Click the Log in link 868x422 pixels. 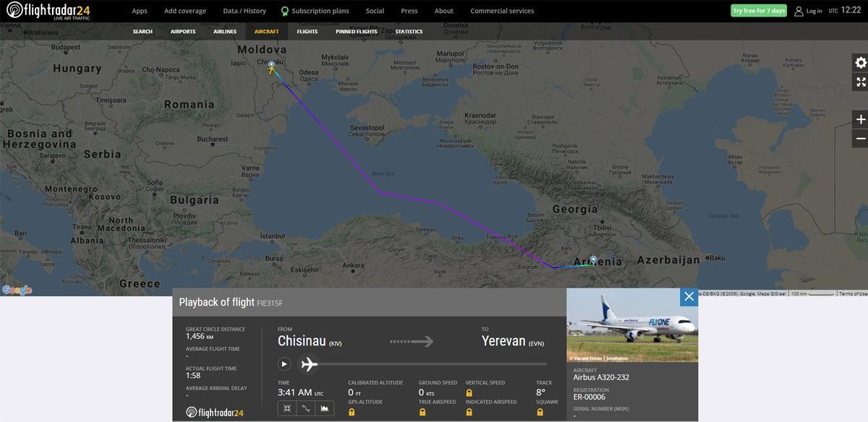[x=809, y=11]
